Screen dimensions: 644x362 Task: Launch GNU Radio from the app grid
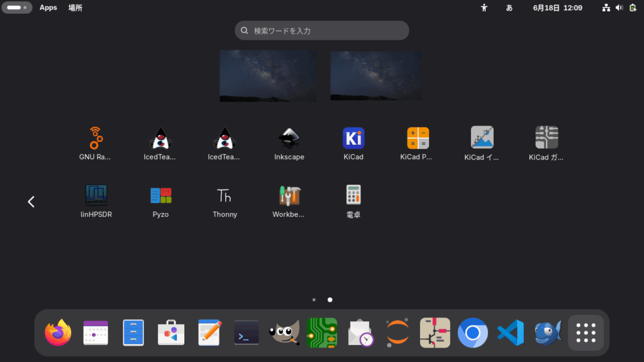point(95,143)
